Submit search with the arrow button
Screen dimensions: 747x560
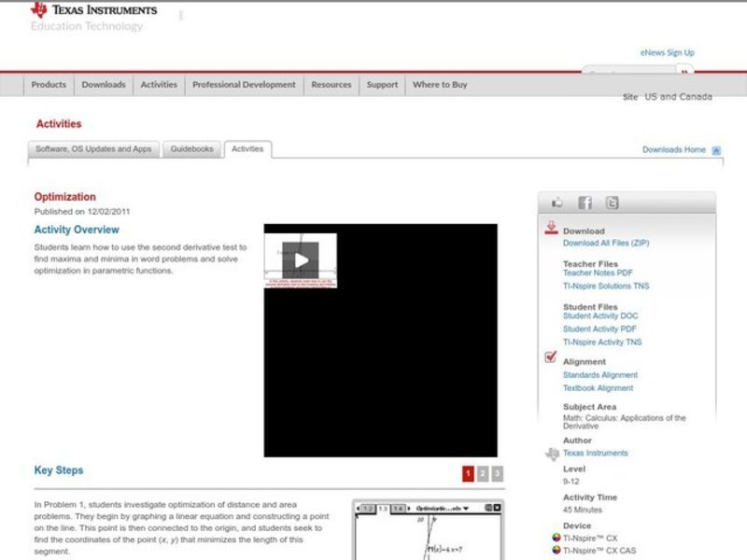click(684, 72)
